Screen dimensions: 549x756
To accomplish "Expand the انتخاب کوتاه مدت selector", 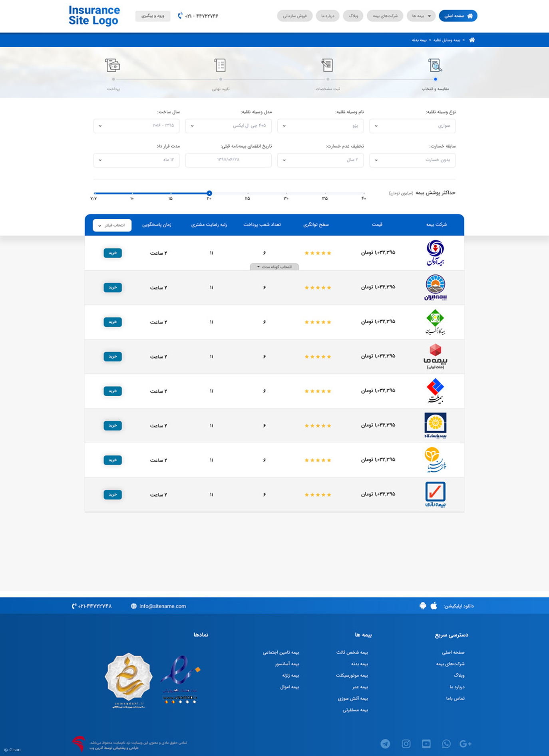I will 274,267.
